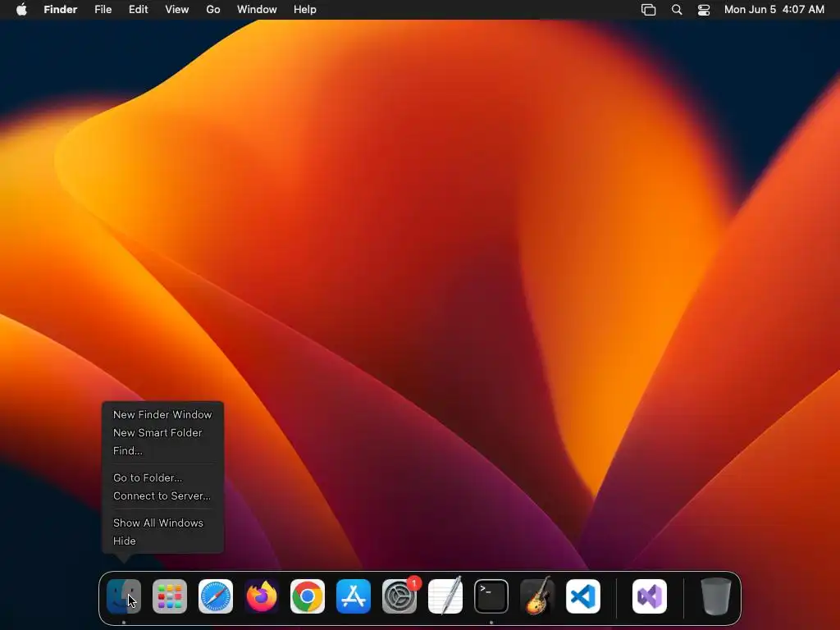Open the Finder menu bar item

click(x=61, y=10)
